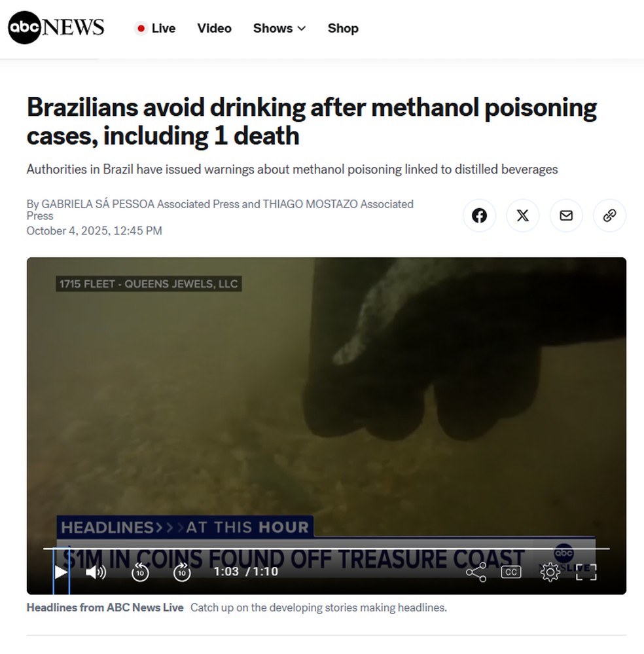Mute the video volume

click(x=96, y=572)
